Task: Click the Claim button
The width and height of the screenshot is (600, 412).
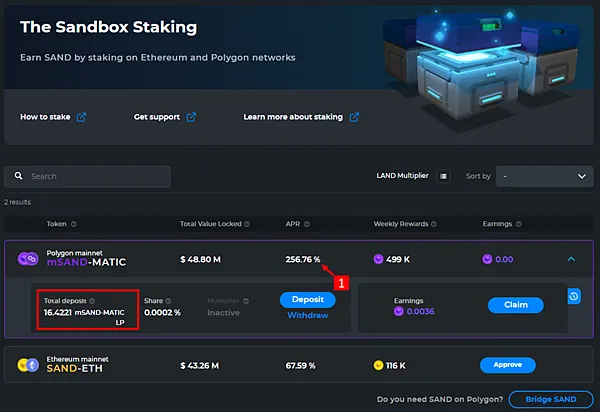Action: pyautogui.click(x=515, y=305)
